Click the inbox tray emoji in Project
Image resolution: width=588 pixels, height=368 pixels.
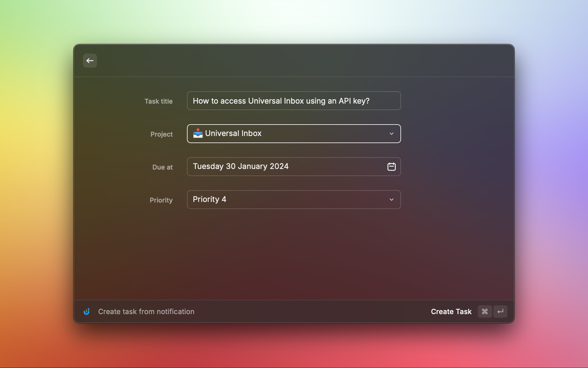[198, 133]
